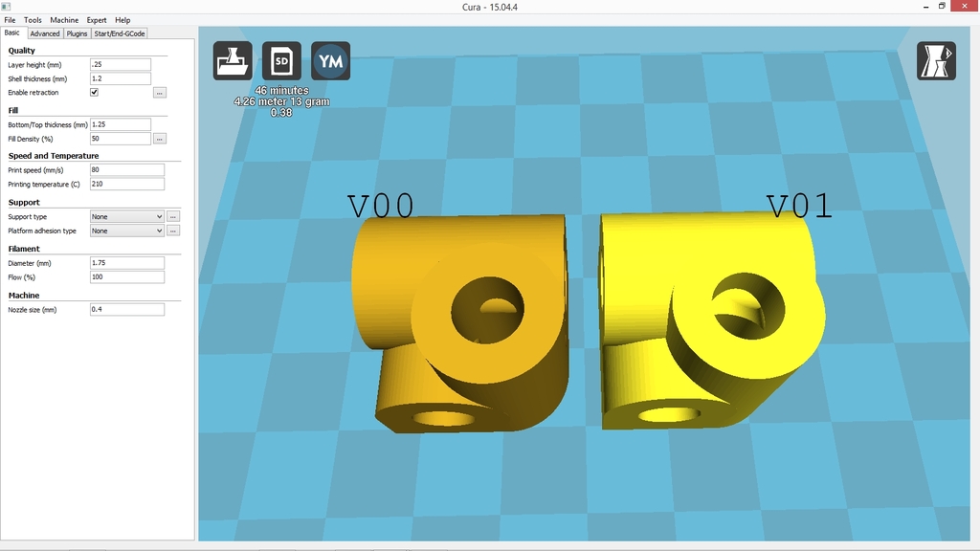Open the Plugins tab
Screen dimensions: 980x551
point(77,33)
